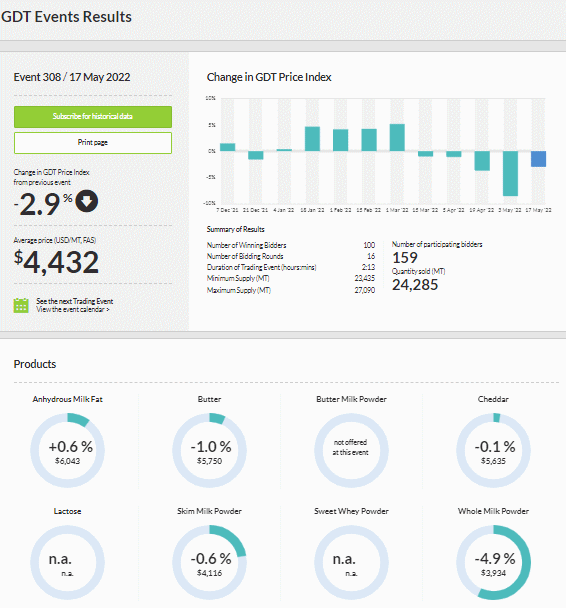Click the Number of participating bidders label

pyautogui.click(x=437, y=244)
